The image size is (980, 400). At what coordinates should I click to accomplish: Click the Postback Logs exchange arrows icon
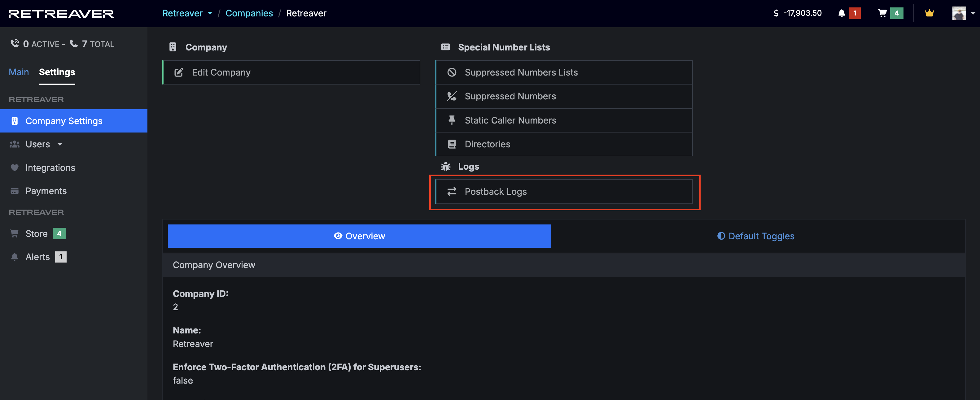452,192
